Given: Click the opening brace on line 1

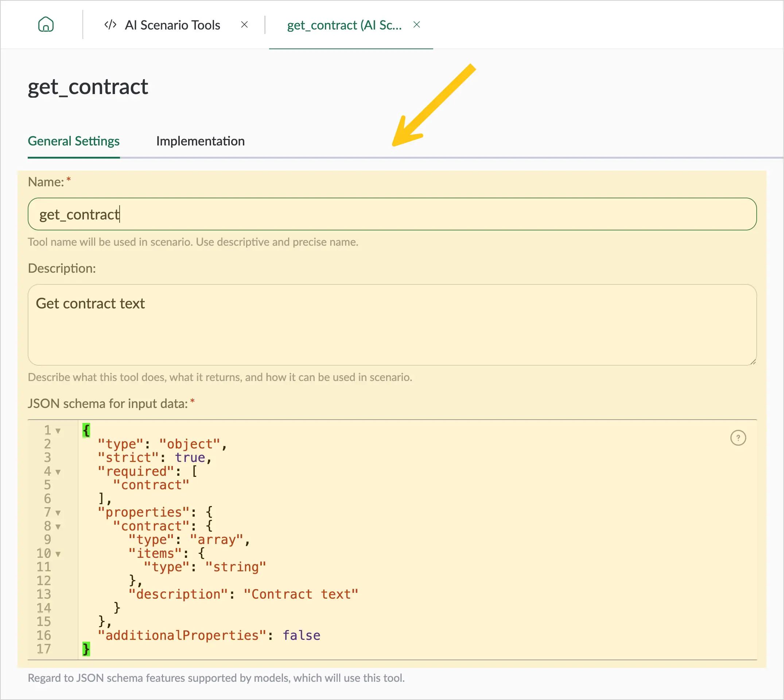Looking at the screenshot, I should click(86, 430).
